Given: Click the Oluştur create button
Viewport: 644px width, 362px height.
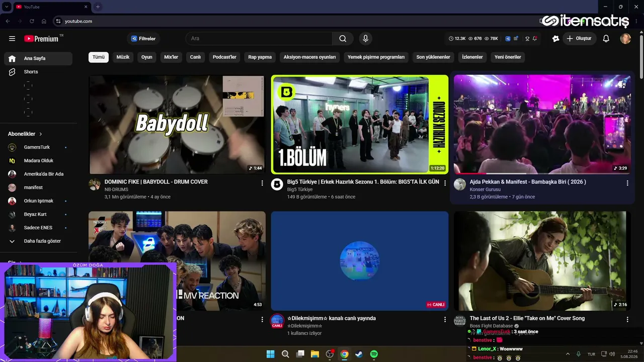Looking at the screenshot, I should (579, 39).
